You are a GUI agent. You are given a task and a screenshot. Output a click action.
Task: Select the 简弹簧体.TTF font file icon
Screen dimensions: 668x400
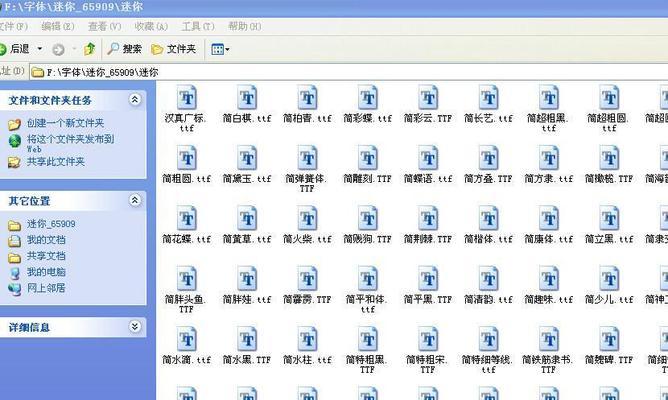[308, 158]
